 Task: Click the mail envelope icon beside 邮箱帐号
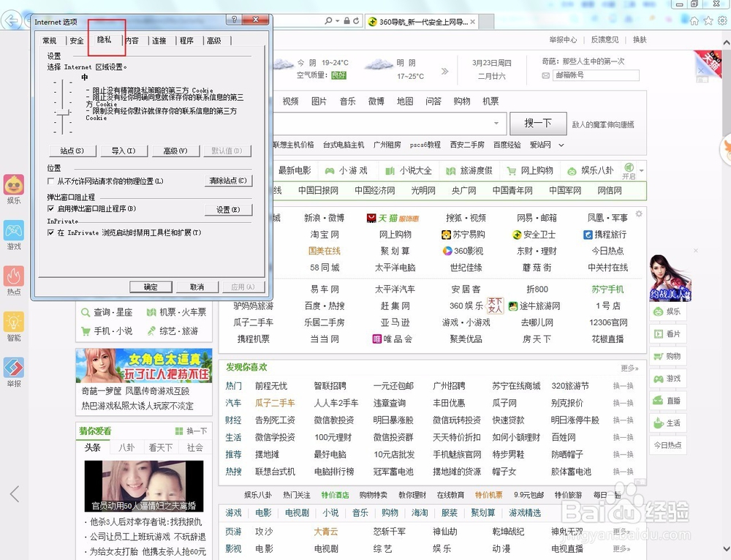tap(545, 75)
